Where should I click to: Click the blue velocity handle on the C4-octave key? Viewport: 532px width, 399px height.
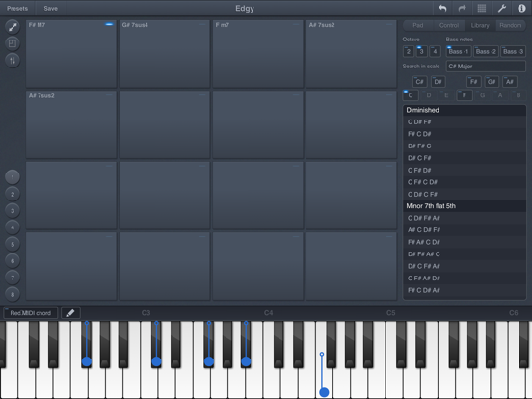pos(324,392)
